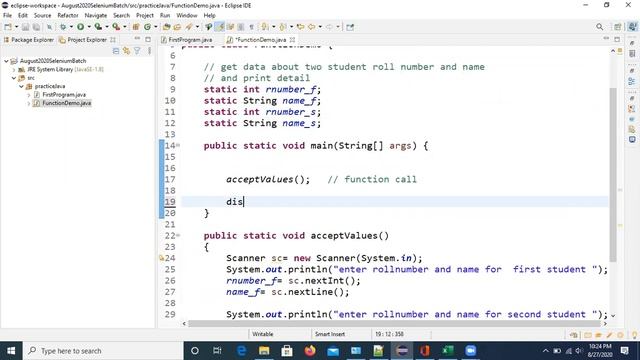Select the Java perspective icon
Viewport: 640px width, 360px height.
pyautogui.click(x=632, y=27)
